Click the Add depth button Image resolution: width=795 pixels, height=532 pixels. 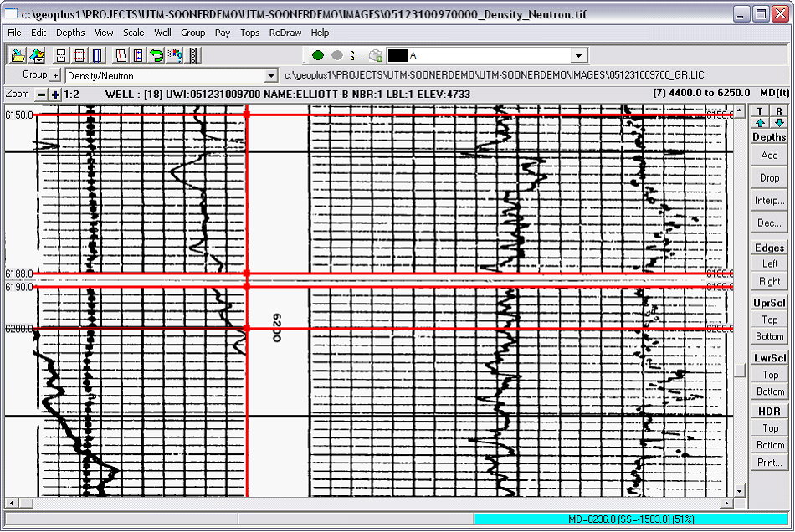click(x=769, y=156)
